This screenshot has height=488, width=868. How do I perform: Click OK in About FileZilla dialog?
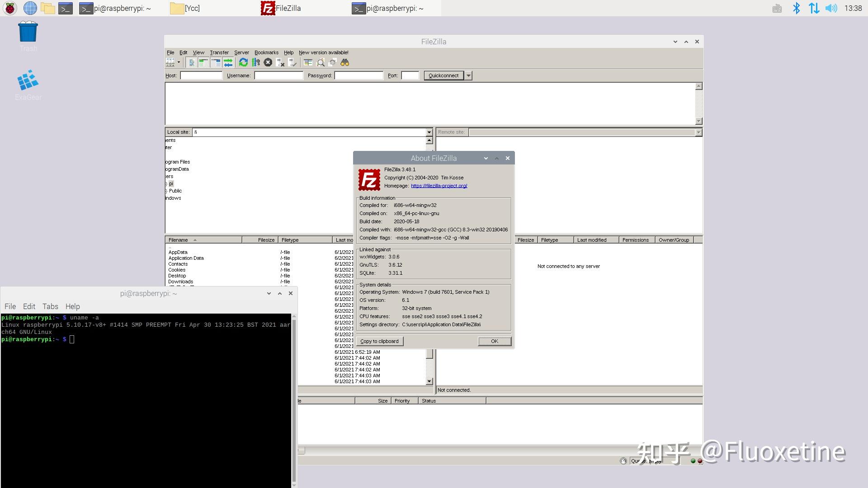(495, 341)
